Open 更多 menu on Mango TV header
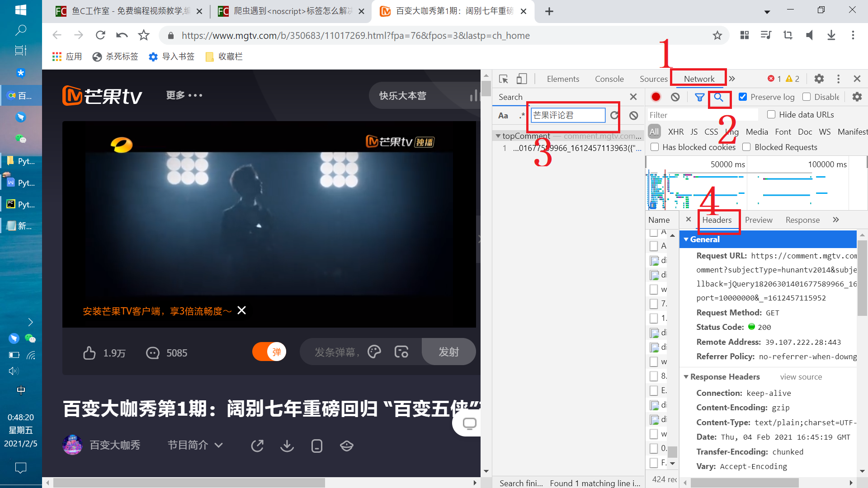 [184, 95]
